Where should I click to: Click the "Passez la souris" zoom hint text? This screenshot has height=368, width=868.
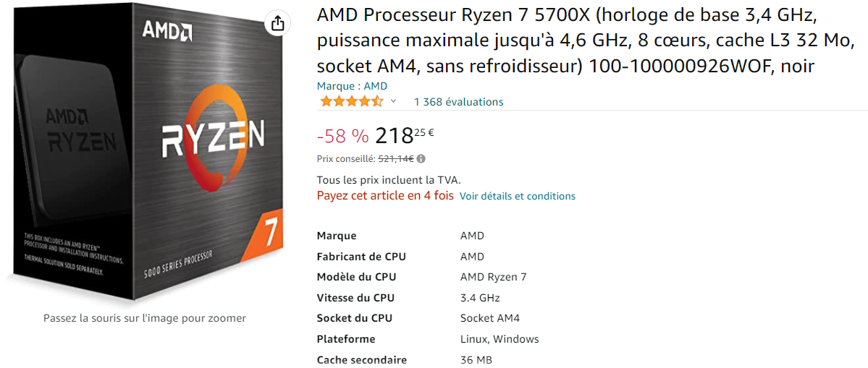click(x=145, y=318)
